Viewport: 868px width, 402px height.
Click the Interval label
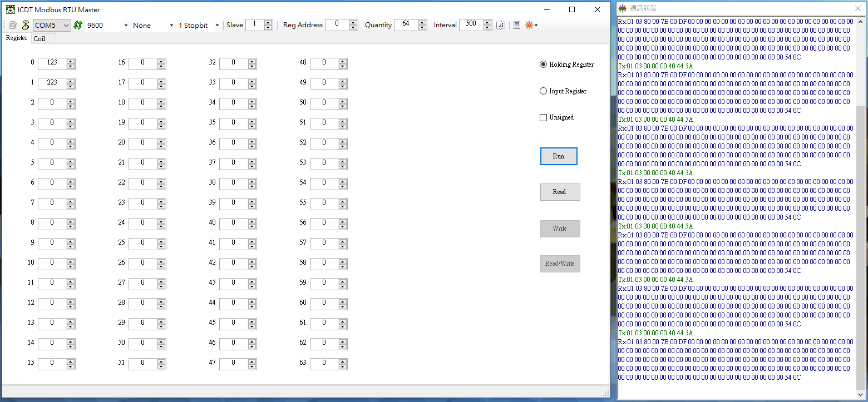pyautogui.click(x=445, y=25)
